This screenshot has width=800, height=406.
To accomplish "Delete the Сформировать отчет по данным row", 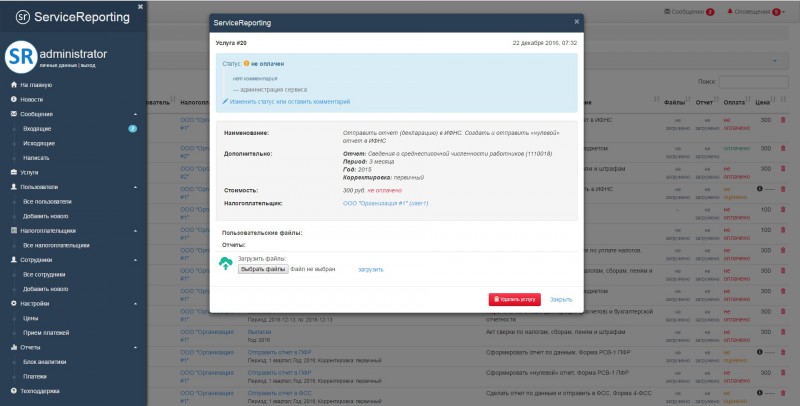I will [x=783, y=352].
